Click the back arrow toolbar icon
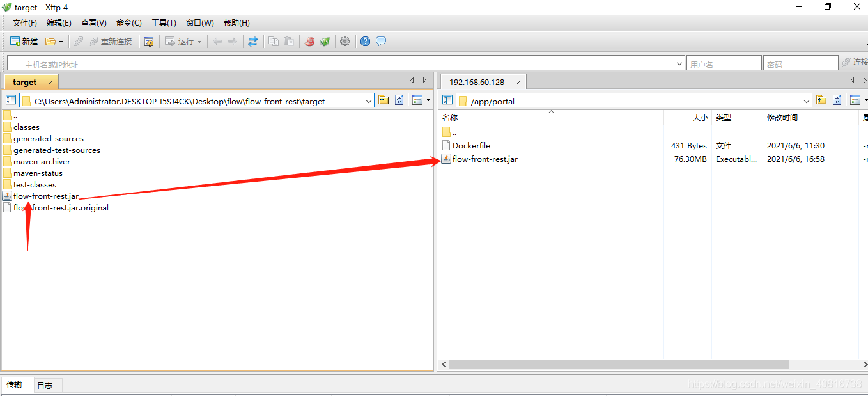868x396 pixels. click(x=217, y=42)
